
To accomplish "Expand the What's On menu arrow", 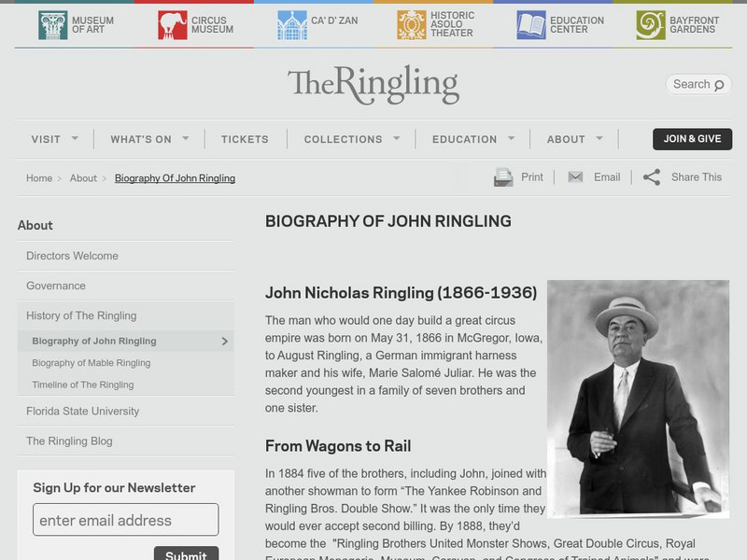I will (x=186, y=138).
